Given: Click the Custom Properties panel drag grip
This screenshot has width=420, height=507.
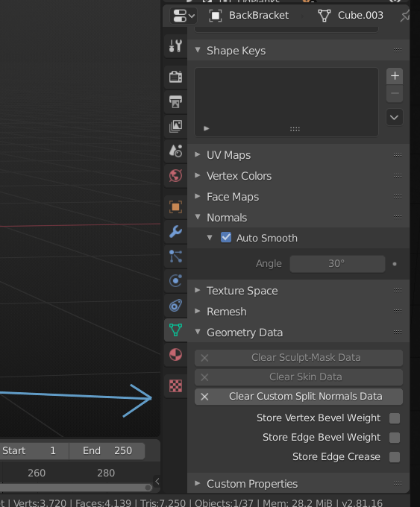Looking at the screenshot, I should tap(398, 483).
